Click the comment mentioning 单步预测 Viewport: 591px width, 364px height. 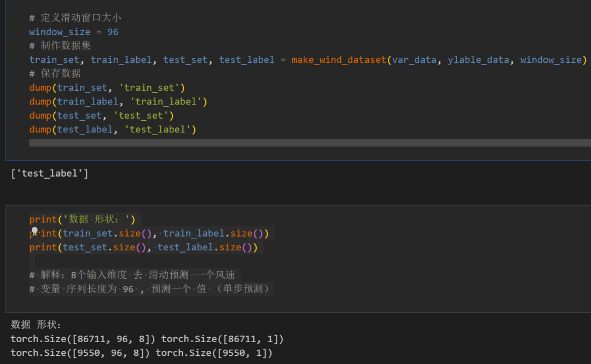click(149, 289)
